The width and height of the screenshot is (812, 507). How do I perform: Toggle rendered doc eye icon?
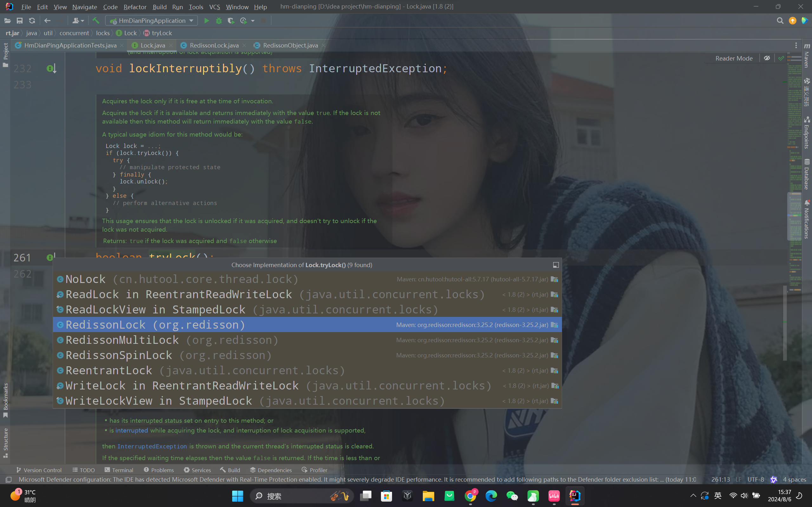click(x=767, y=58)
